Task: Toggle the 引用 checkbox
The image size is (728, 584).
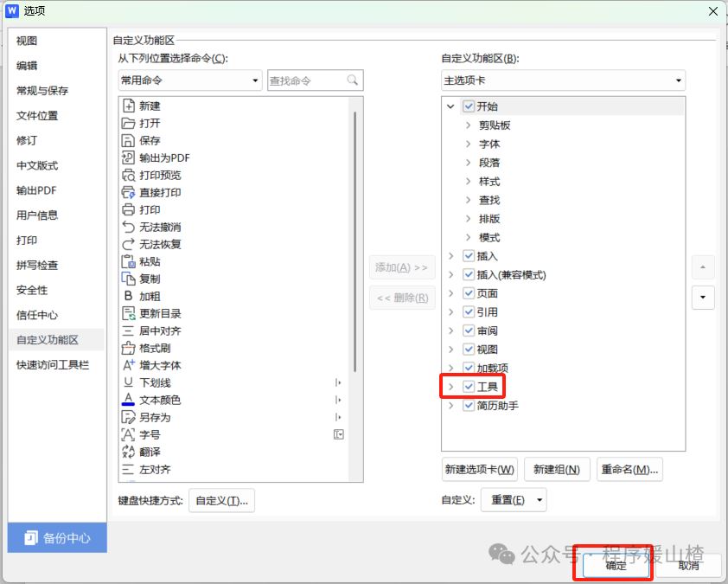Action: tap(469, 311)
